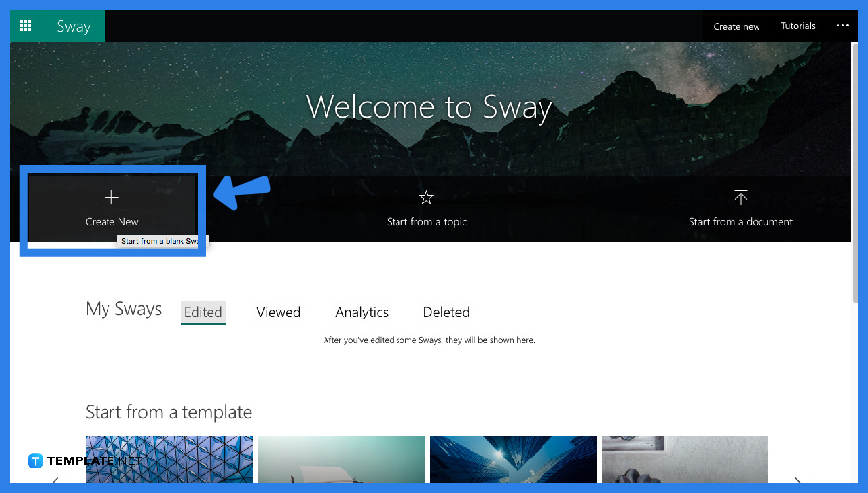
Task: Click the Start from a template heading
Action: point(169,412)
